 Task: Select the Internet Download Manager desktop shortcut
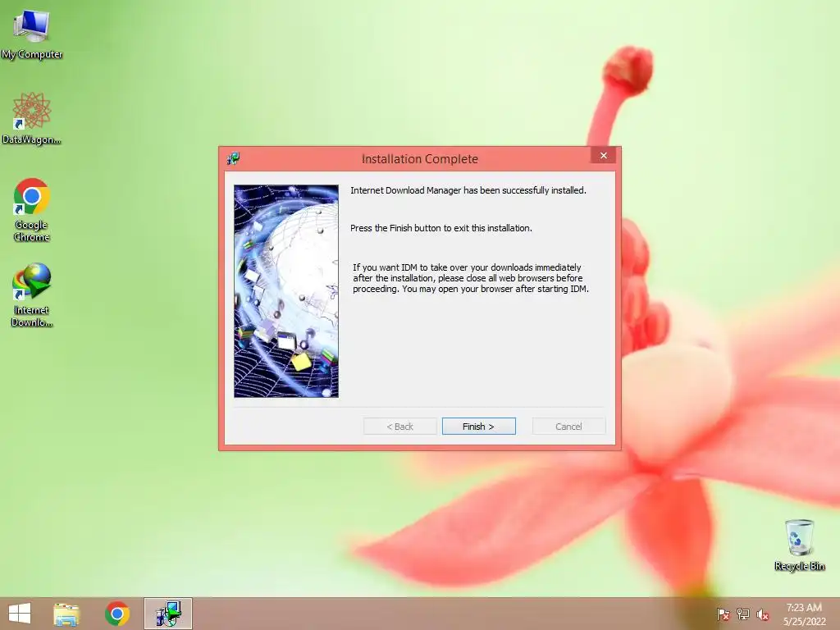pos(32,294)
